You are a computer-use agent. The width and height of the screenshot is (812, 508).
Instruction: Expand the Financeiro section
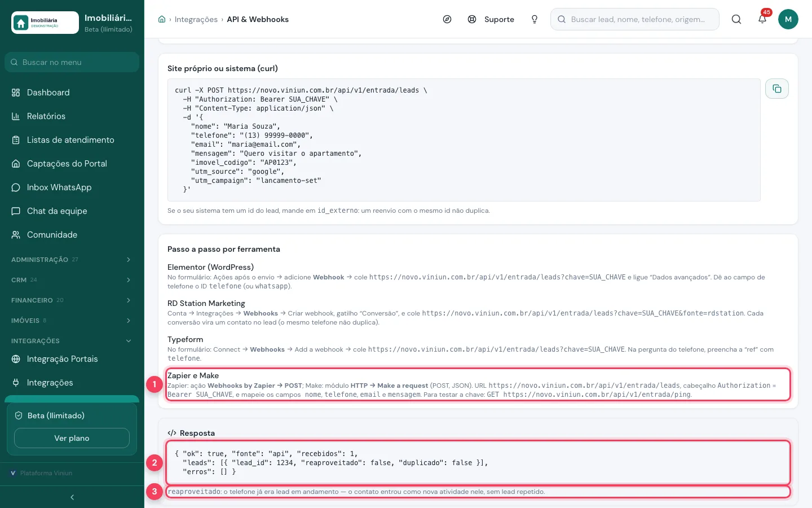pos(72,300)
